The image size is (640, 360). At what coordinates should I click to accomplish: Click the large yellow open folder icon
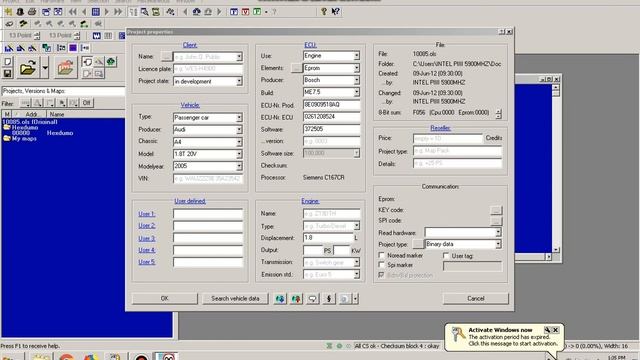pos(27,67)
